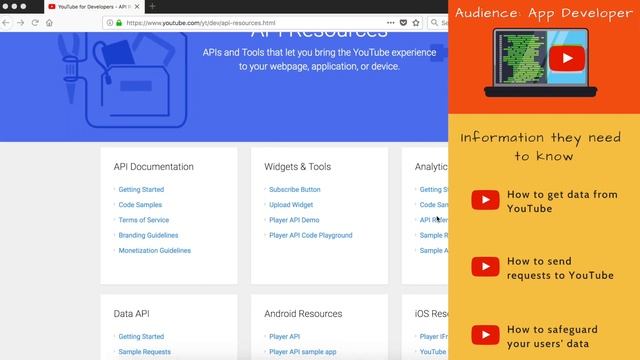Open the Monetization Guidelines link
Viewport: 640px width, 360px height.
pyautogui.click(x=155, y=251)
